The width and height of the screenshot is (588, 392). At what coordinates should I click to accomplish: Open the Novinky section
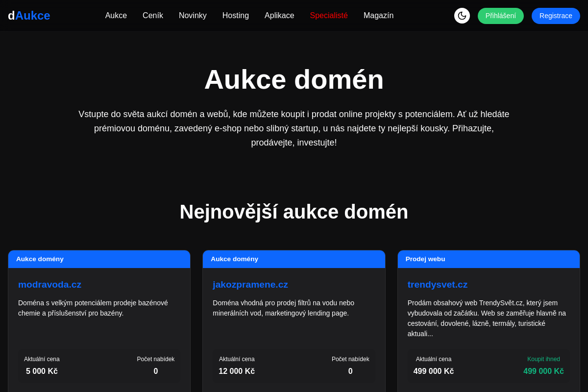pos(193,16)
